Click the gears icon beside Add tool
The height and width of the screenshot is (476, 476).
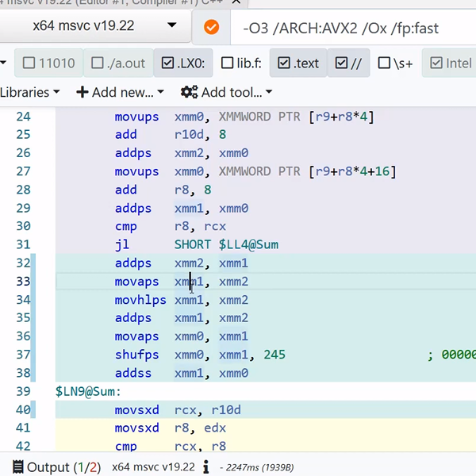tap(189, 93)
